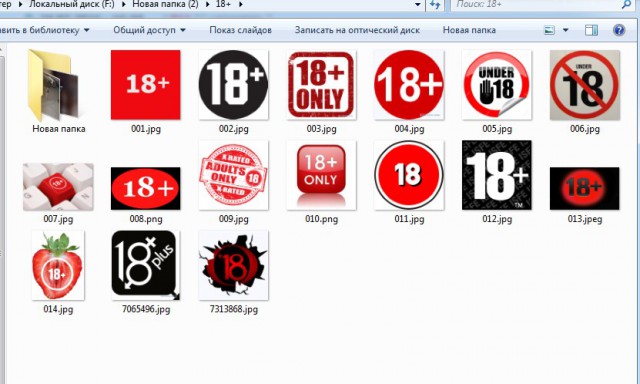Click the file name 011.jpg

point(409,219)
